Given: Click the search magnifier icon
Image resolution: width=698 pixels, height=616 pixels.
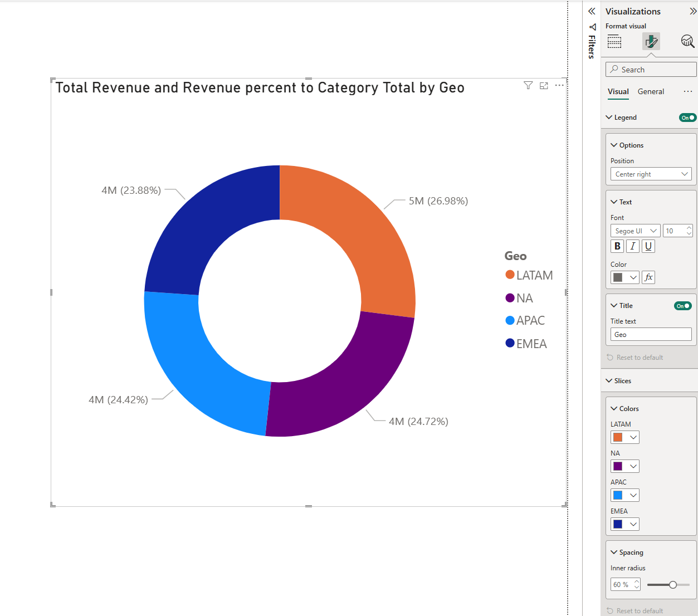Looking at the screenshot, I should pyautogui.click(x=614, y=69).
